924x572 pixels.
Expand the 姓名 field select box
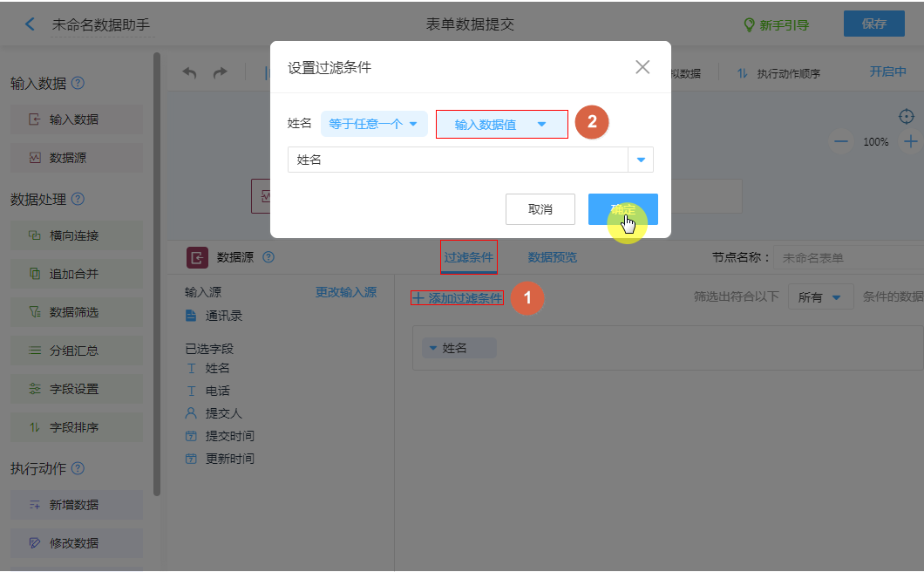coord(641,160)
